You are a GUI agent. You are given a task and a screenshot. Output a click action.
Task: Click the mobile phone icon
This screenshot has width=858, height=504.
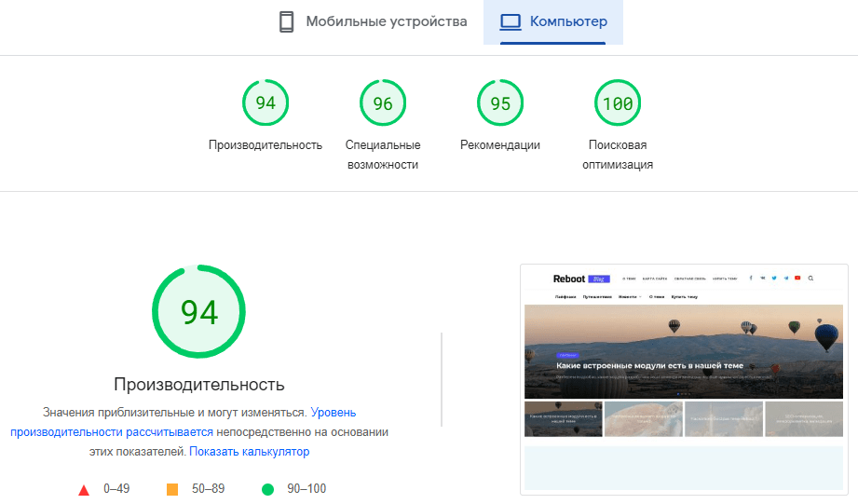[286, 21]
